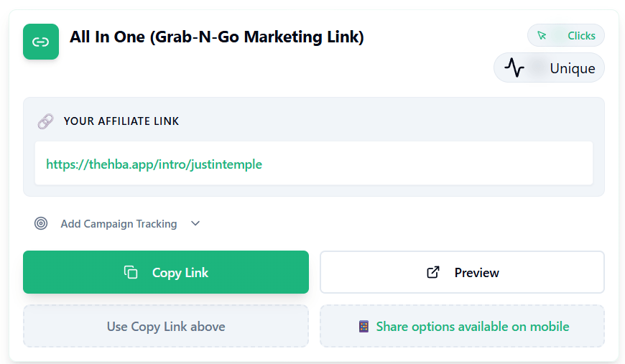Click the mobile phone icon in share options
Screen dimensions: 625x364
point(364,327)
